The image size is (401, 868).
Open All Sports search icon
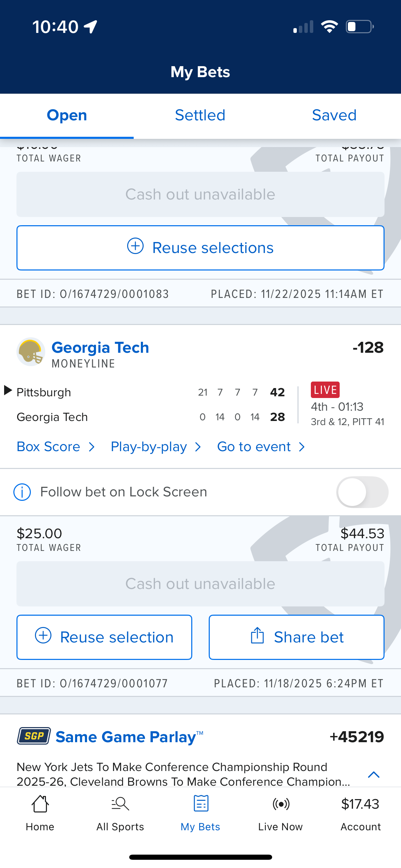[x=120, y=804]
